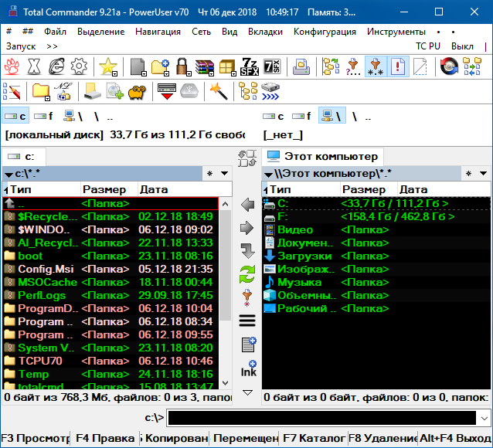Toggle the red exclamation mark toolbar button
The height and width of the screenshot is (448, 493).
tap(398, 67)
